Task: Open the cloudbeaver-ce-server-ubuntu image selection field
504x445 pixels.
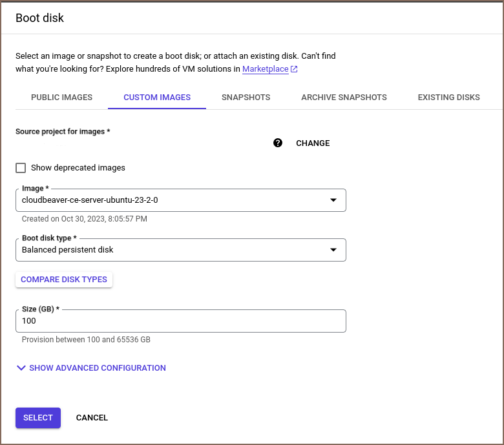Action: tap(174, 200)
